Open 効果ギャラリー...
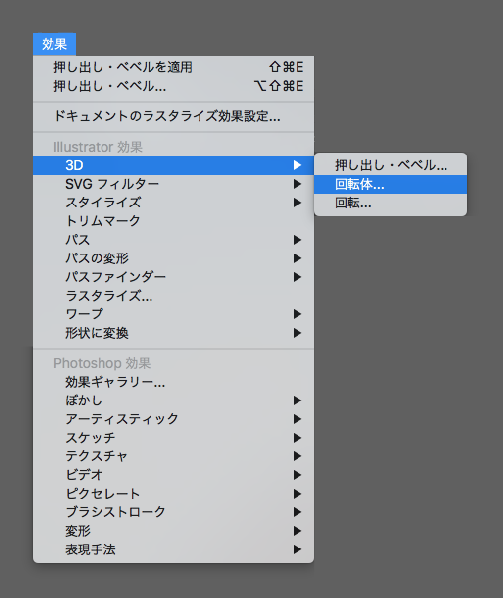Image resolution: width=503 pixels, height=598 pixels. tap(174, 382)
